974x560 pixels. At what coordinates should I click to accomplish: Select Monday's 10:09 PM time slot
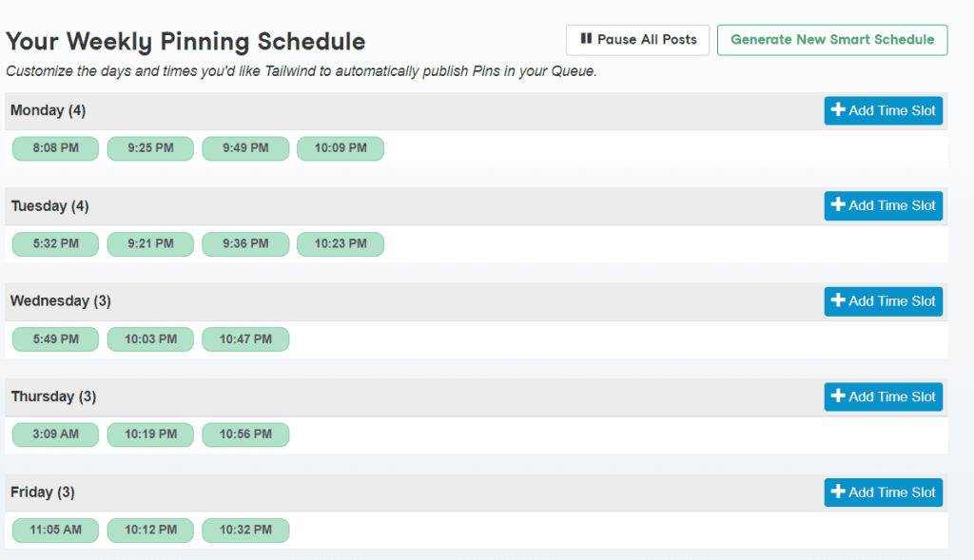(340, 148)
